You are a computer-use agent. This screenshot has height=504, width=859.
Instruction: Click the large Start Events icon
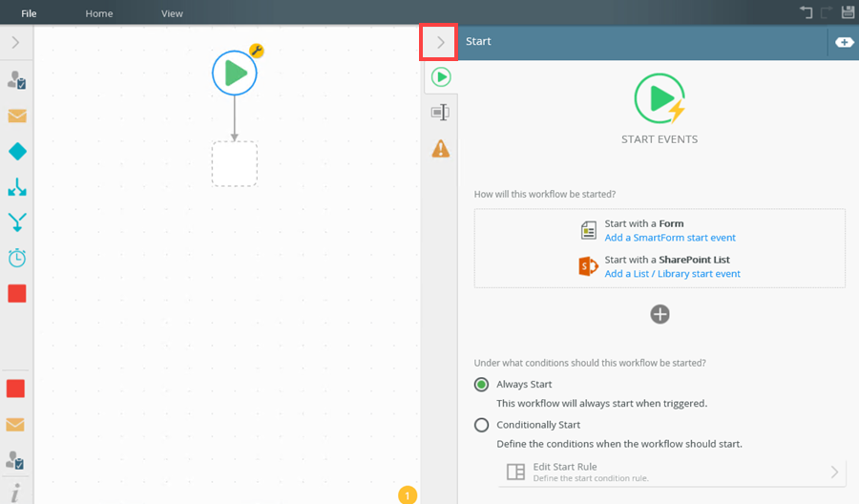660,98
